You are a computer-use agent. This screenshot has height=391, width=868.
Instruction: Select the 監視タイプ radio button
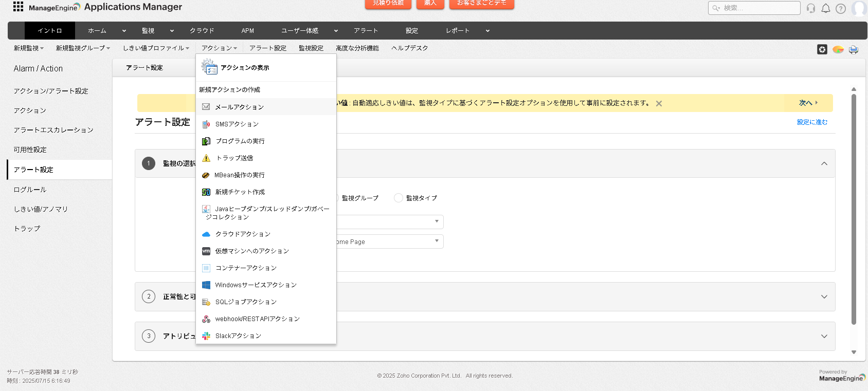pyautogui.click(x=398, y=198)
